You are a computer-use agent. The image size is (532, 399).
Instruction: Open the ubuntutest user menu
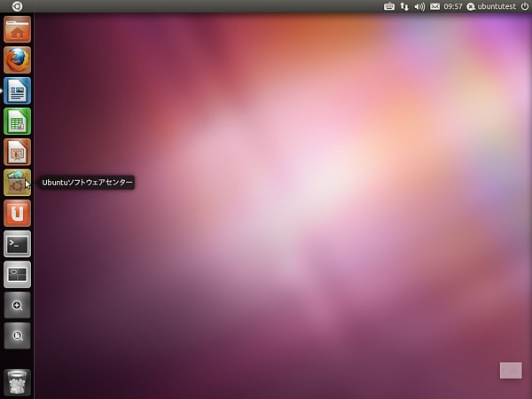491,6
